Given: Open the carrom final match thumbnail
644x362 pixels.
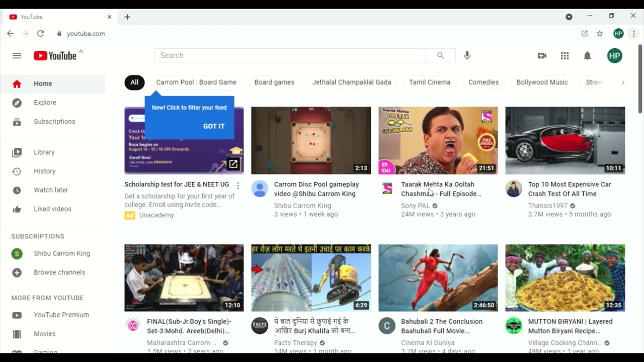Looking at the screenshot, I should pyautogui.click(x=184, y=278).
